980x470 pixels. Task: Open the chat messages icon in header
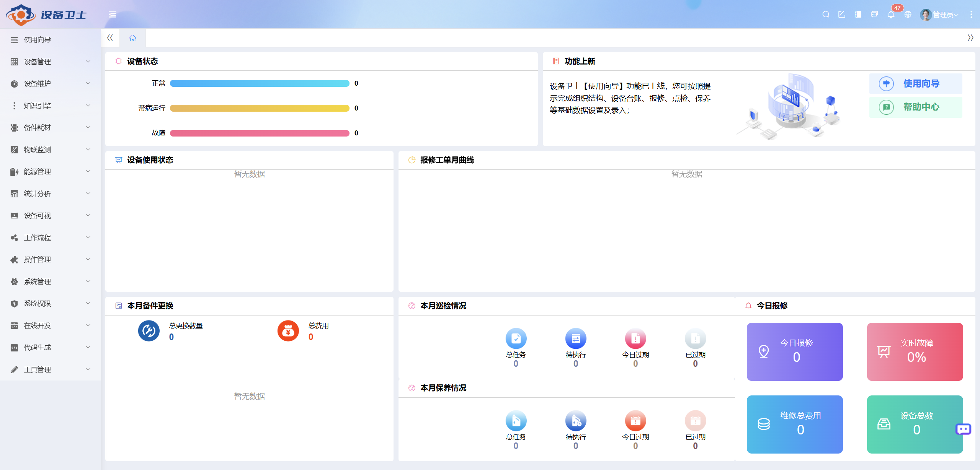coord(874,15)
